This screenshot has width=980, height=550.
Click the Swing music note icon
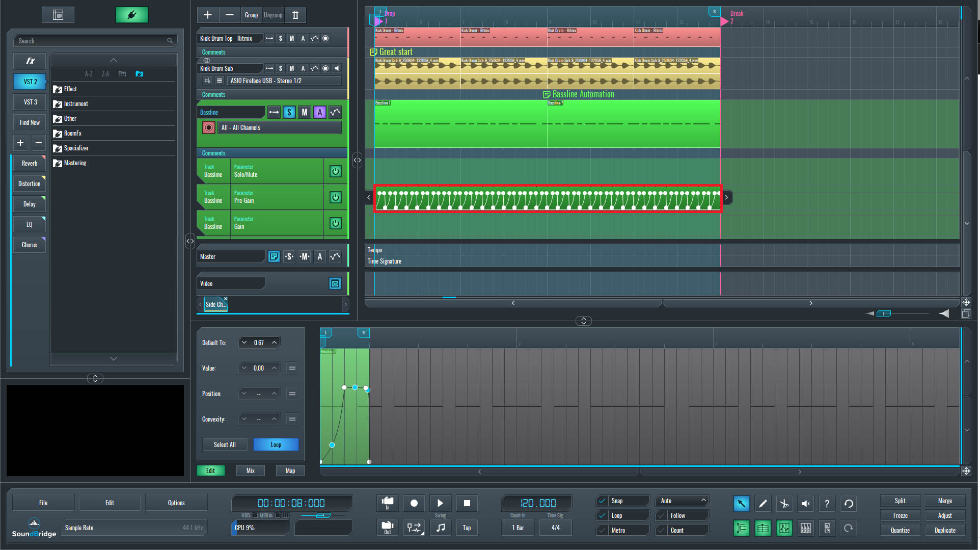pos(441,528)
